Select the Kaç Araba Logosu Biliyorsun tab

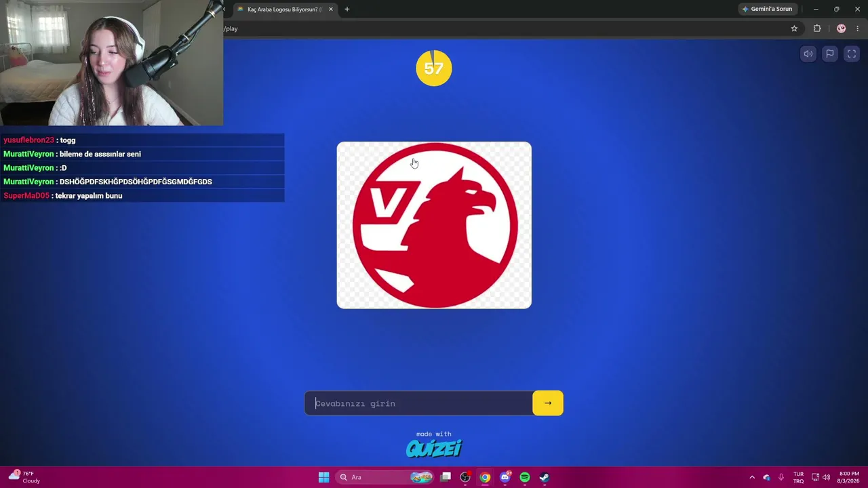[284, 9]
